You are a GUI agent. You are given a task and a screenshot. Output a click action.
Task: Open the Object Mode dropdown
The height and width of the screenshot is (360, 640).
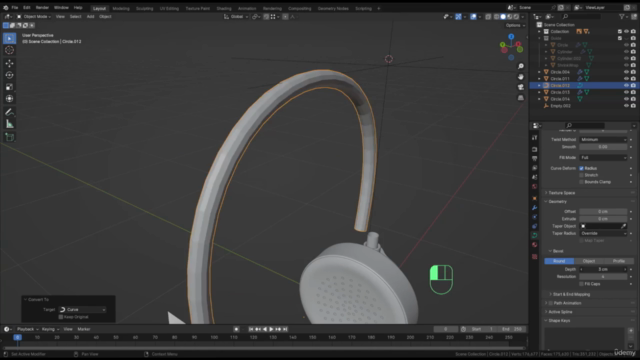click(x=33, y=17)
